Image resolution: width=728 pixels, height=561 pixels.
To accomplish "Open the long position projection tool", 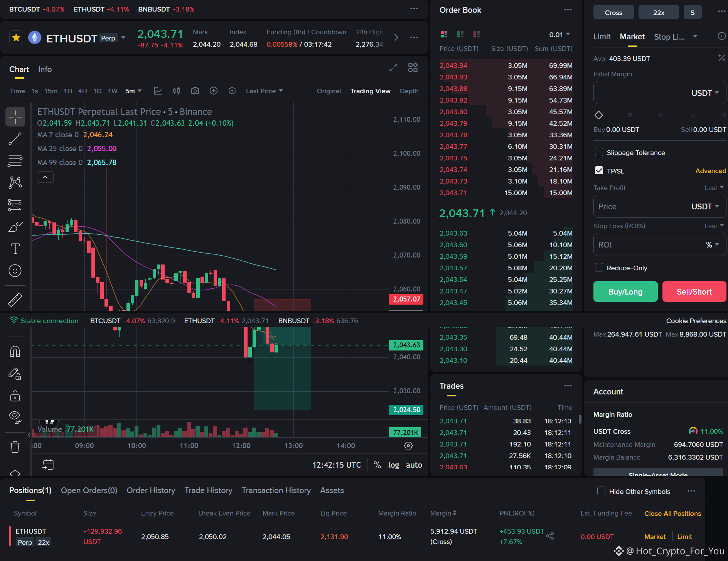I will 15,205.
